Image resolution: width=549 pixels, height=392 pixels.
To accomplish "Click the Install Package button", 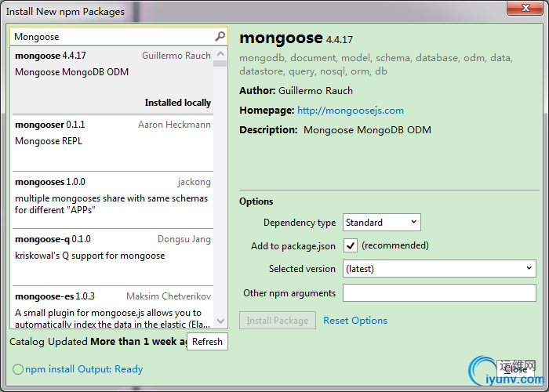I will (x=278, y=320).
